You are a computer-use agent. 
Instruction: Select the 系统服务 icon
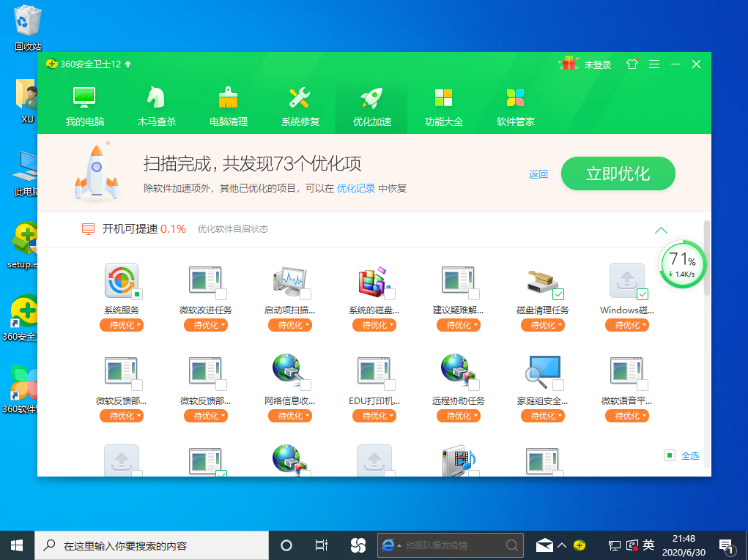point(121,280)
